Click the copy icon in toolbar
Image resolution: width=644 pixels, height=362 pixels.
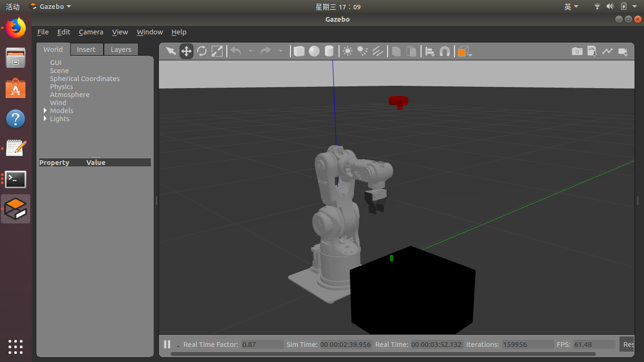(x=396, y=51)
